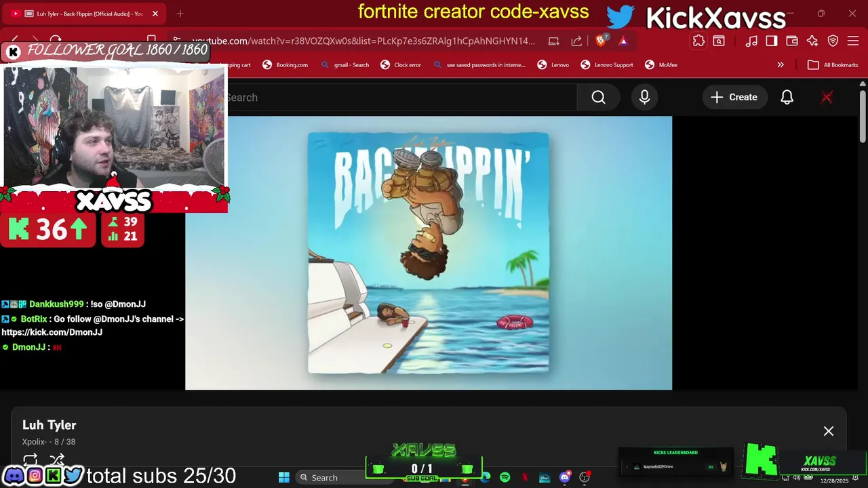This screenshot has height=488, width=868.
Task: Toggle shuffle playlist
Action: (57, 460)
